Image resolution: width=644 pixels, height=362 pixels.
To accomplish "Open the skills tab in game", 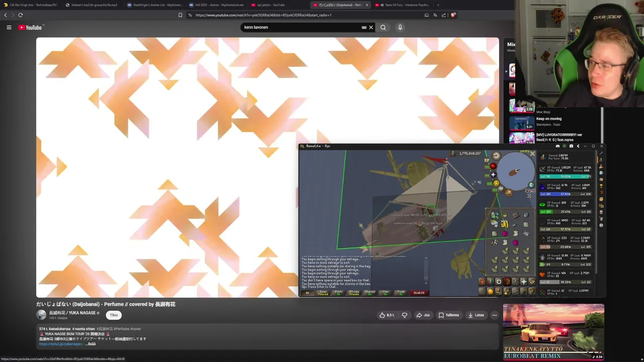I will 491,282.
